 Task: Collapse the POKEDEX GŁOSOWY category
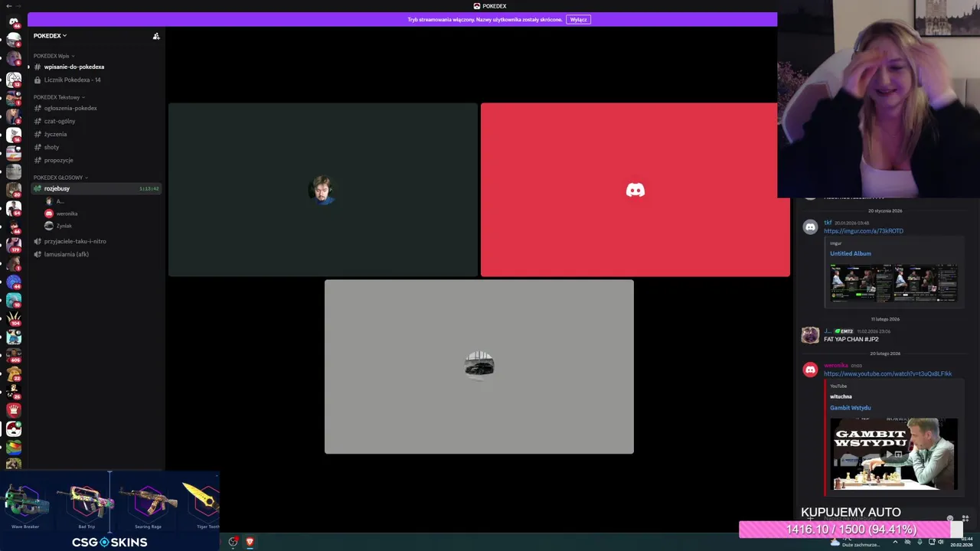[60, 178]
